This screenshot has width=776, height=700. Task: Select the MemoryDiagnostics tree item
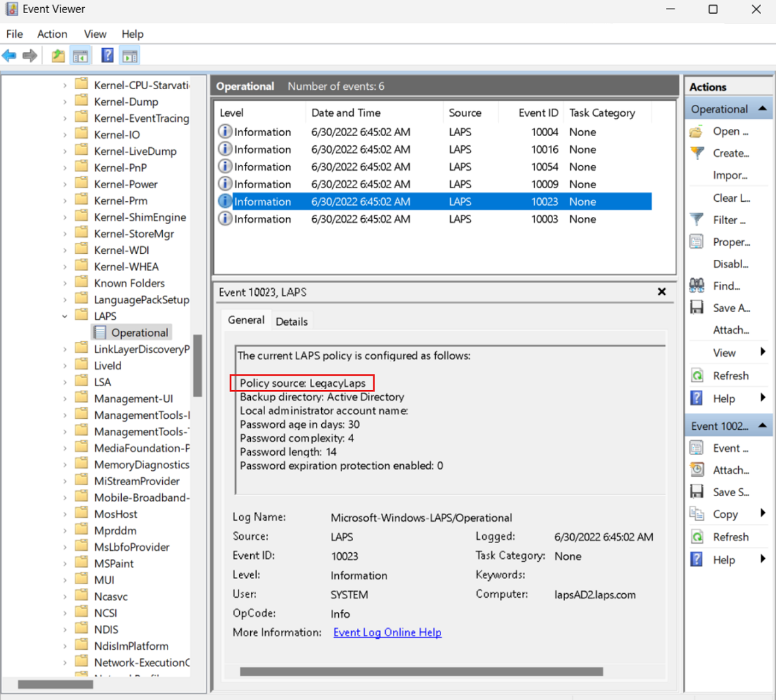tap(141, 465)
